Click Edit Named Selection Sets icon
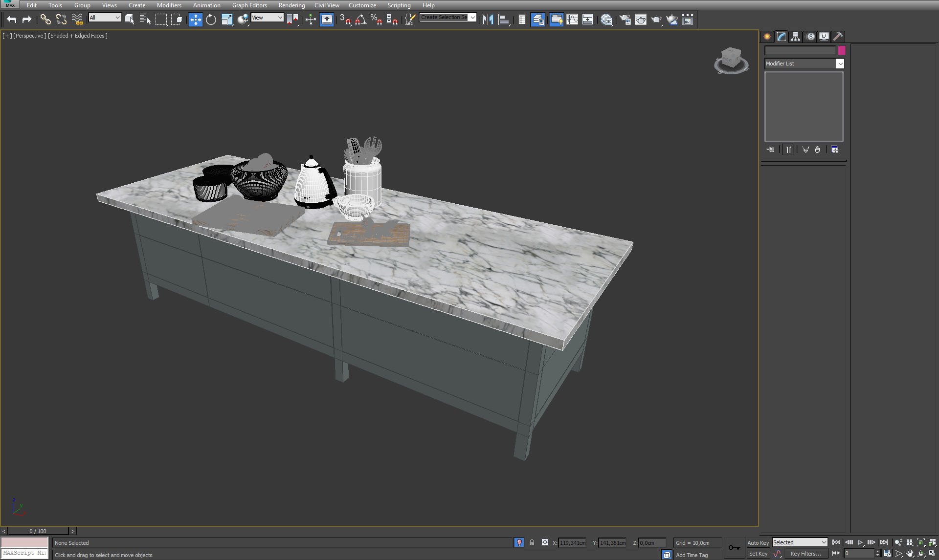 click(410, 20)
